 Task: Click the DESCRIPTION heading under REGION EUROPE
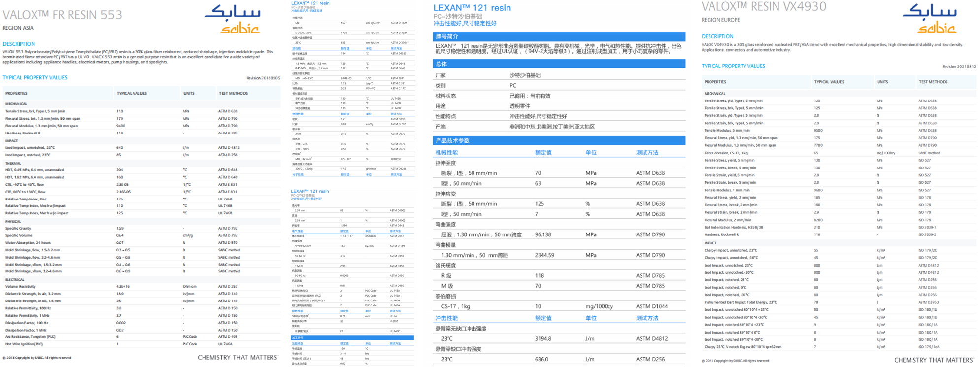click(x=717, y=37)
